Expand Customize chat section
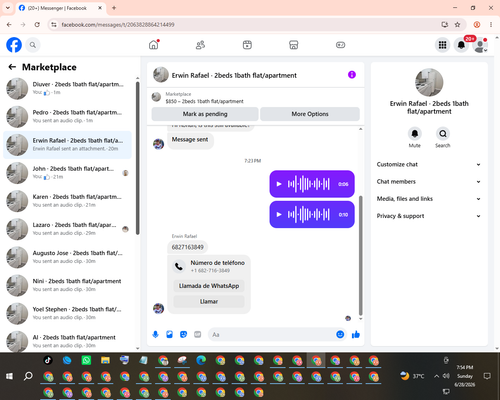The width and height of the screenshot is (500, 400). click(429, 164)
